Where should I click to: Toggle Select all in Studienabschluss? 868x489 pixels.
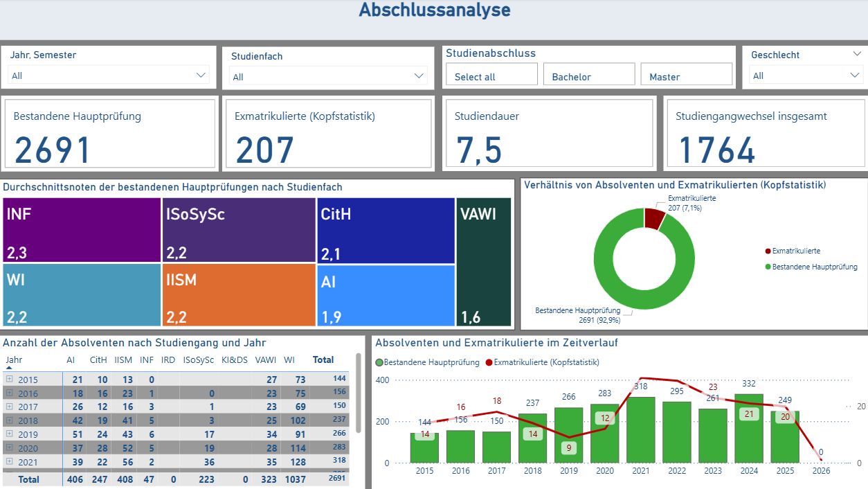(491, 75)
